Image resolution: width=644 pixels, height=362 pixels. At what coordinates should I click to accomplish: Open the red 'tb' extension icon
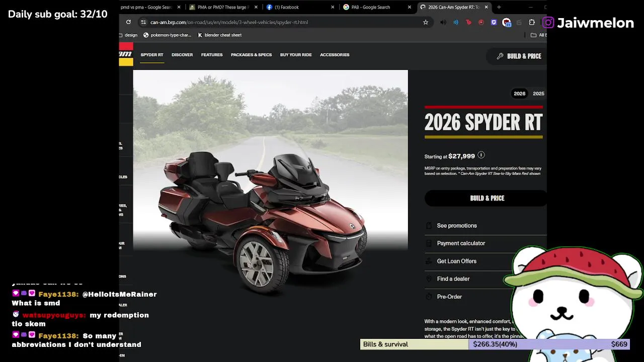click(468, 22)
